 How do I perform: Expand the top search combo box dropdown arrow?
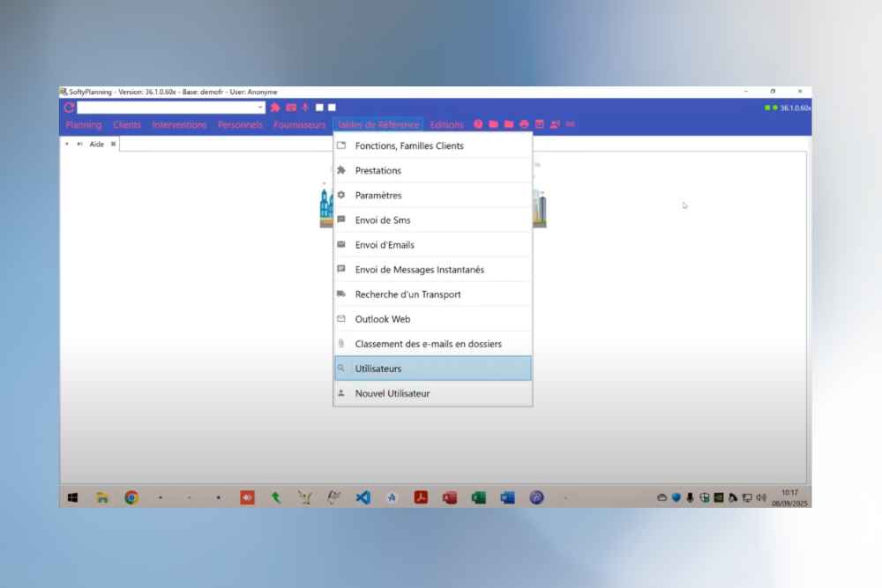[x=260, y=108]
